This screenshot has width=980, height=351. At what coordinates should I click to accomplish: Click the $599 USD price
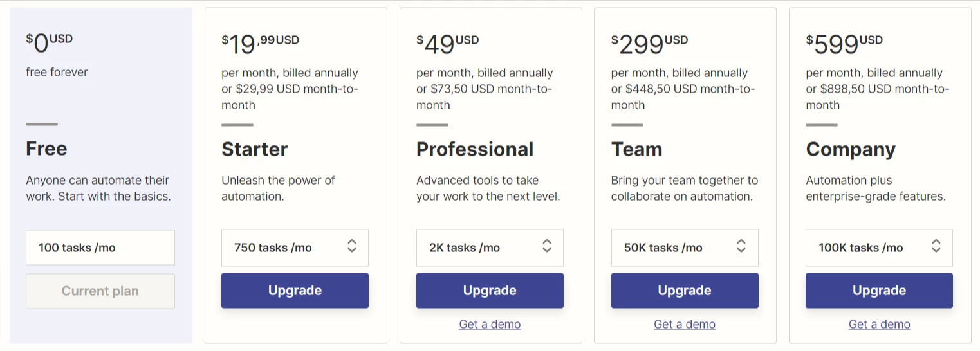pyautogui.click(x=844, y=44)
